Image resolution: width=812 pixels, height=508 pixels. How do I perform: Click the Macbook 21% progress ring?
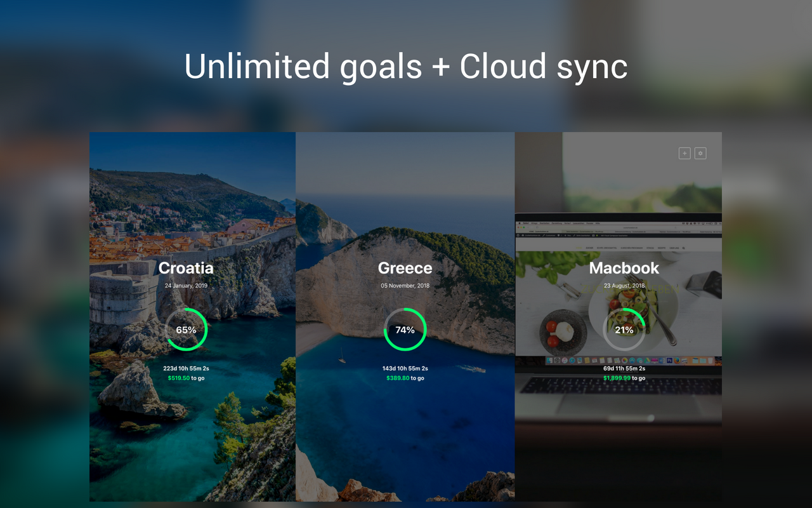(624, 330)
